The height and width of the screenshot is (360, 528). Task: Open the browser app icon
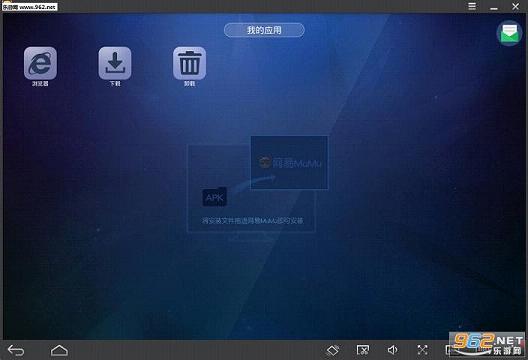[x=40, y=63]
